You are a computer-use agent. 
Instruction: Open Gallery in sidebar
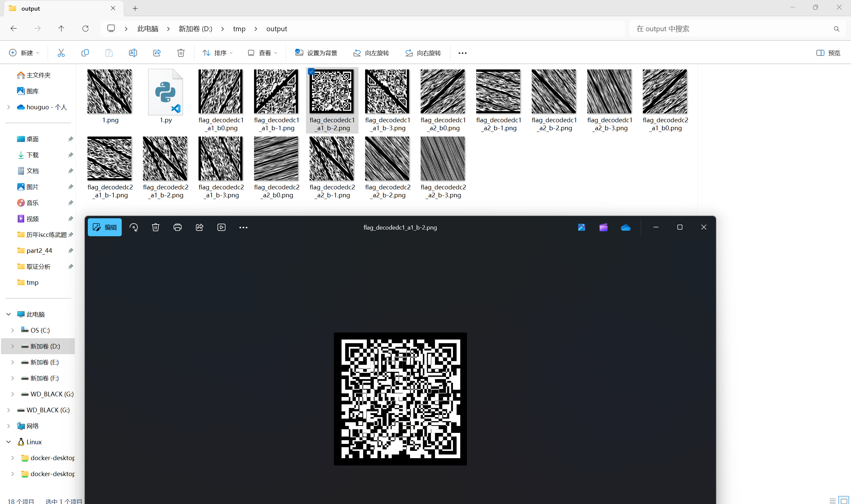click(x=28, y=91)
